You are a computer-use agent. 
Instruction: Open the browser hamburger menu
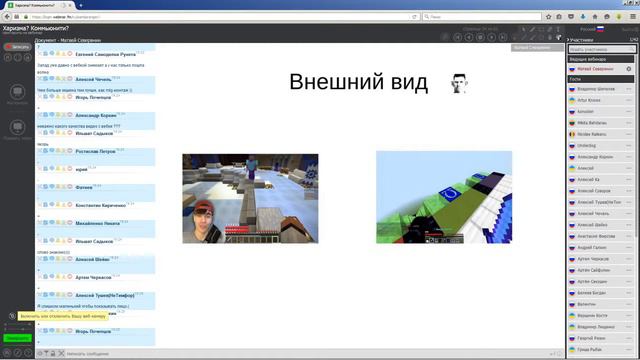pyautogui.click(x=633, y=17)
